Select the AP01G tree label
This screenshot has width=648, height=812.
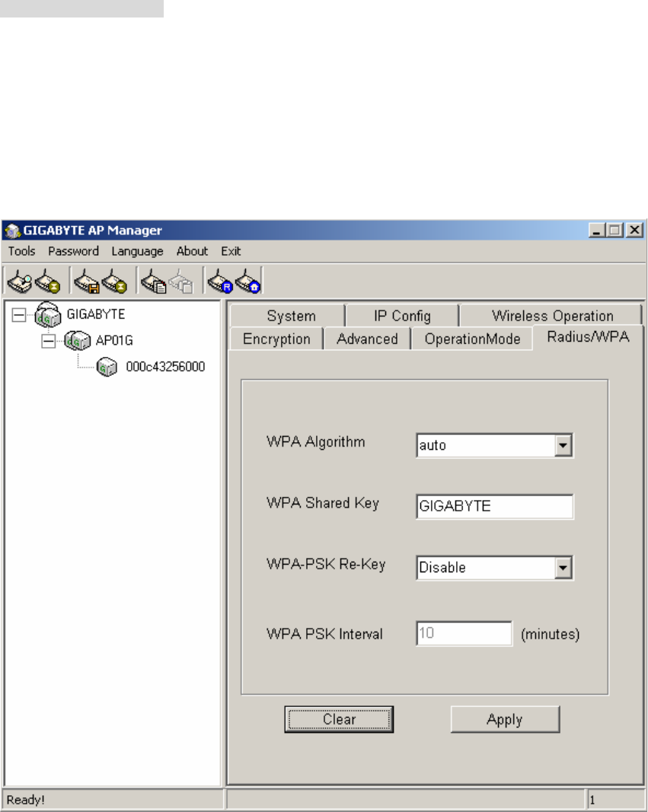(114, 341)
